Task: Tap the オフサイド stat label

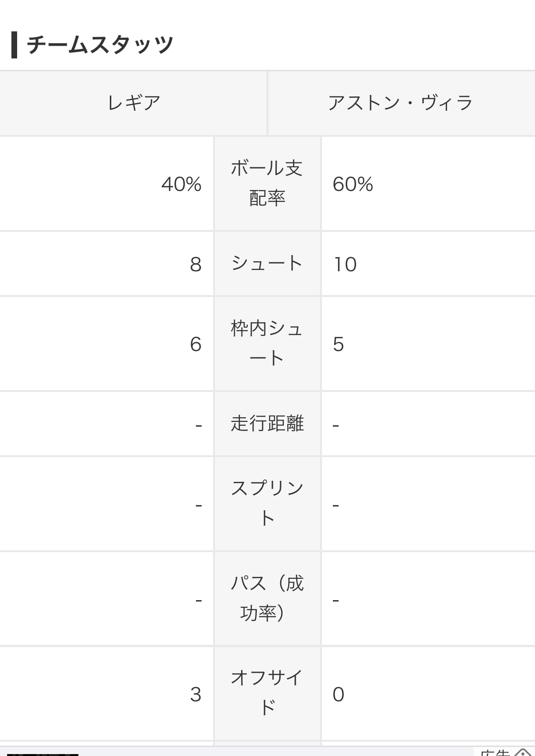Action: click(x=267, y=693)
